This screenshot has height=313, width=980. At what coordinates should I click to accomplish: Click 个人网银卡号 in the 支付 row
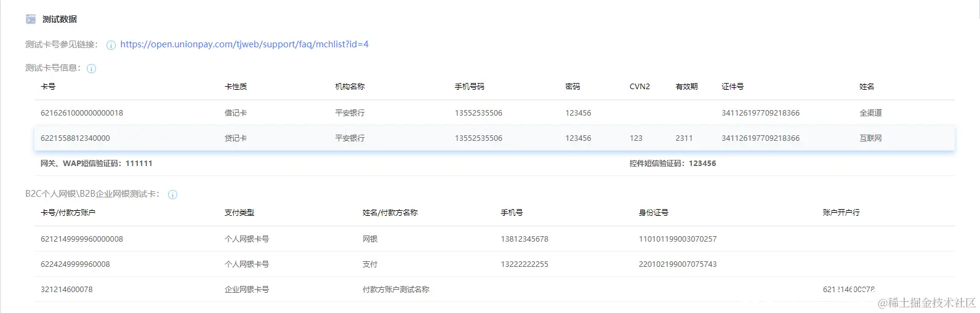coord(247,264)
